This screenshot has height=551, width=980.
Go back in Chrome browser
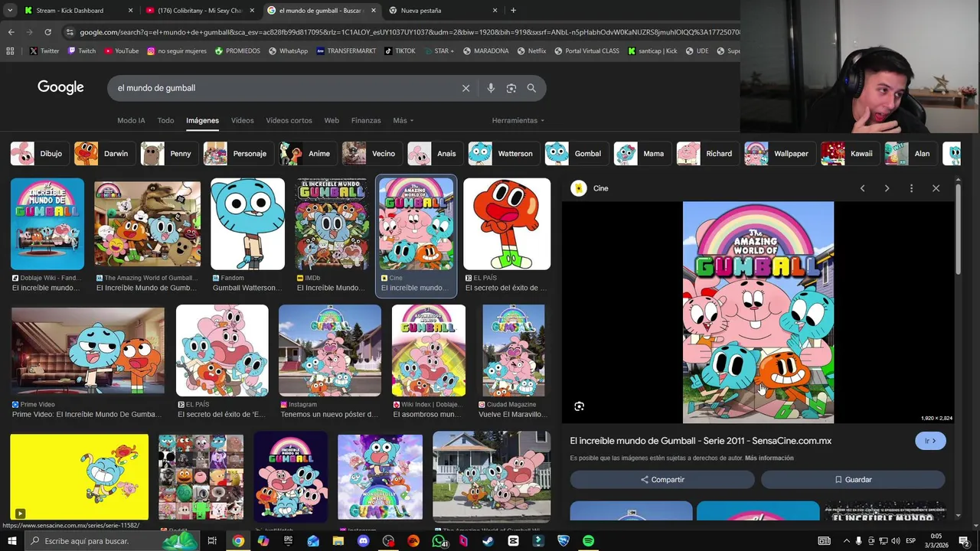(x=11, y=32)
